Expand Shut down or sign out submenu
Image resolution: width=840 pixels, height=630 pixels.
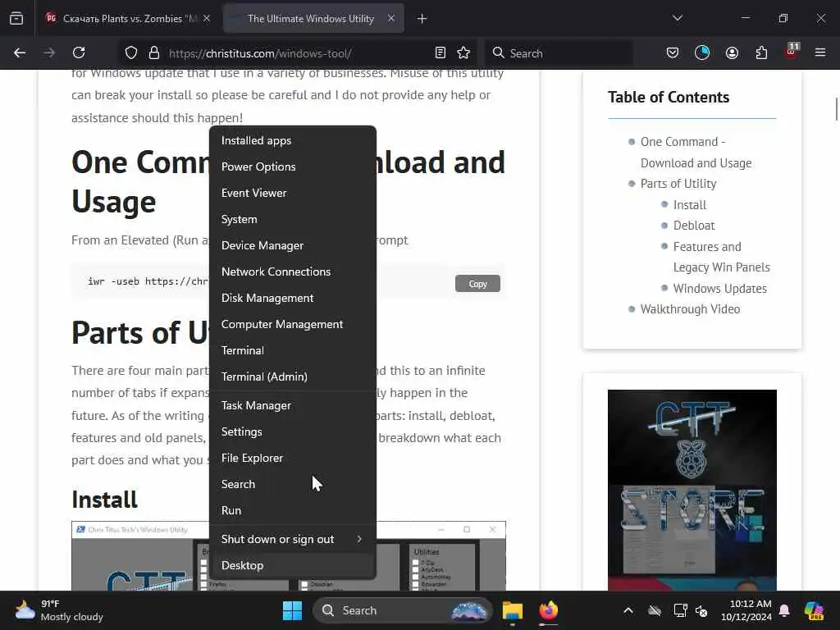point(293,540)
